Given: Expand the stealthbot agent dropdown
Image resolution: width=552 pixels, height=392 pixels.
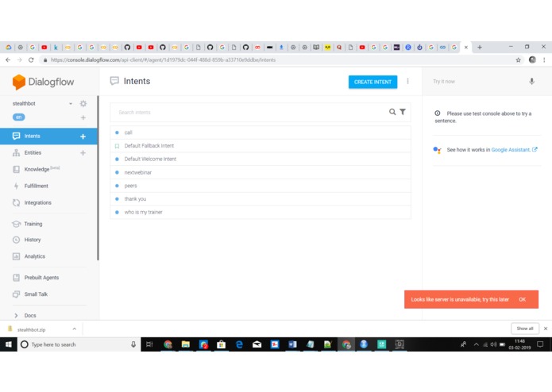Looking at the screenshot, I should click(x=71, y=104).
